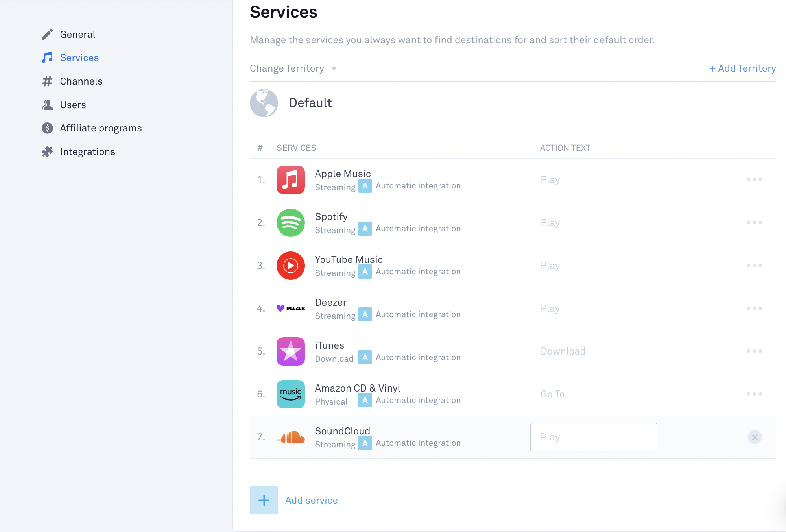Click the Apple Music service icon
The height and width of the screenshot is (532, 786).
[x=290, y=180]
